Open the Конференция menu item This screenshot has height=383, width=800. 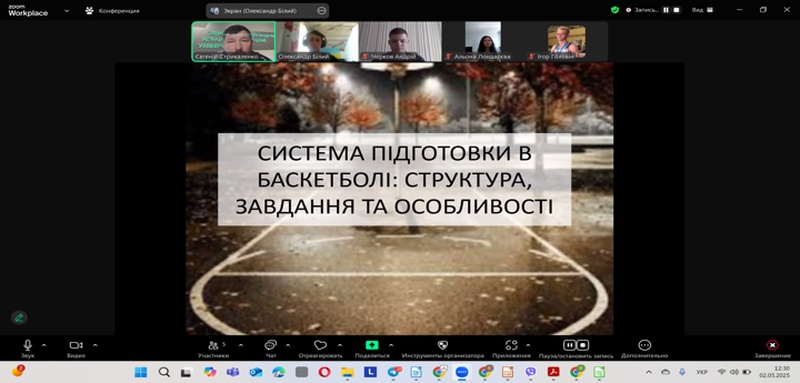pos(112,10)
